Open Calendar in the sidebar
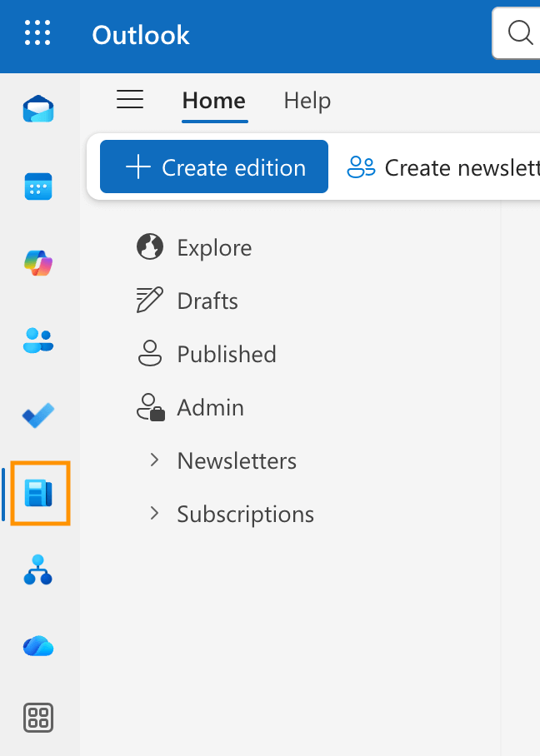 point(38,187)
